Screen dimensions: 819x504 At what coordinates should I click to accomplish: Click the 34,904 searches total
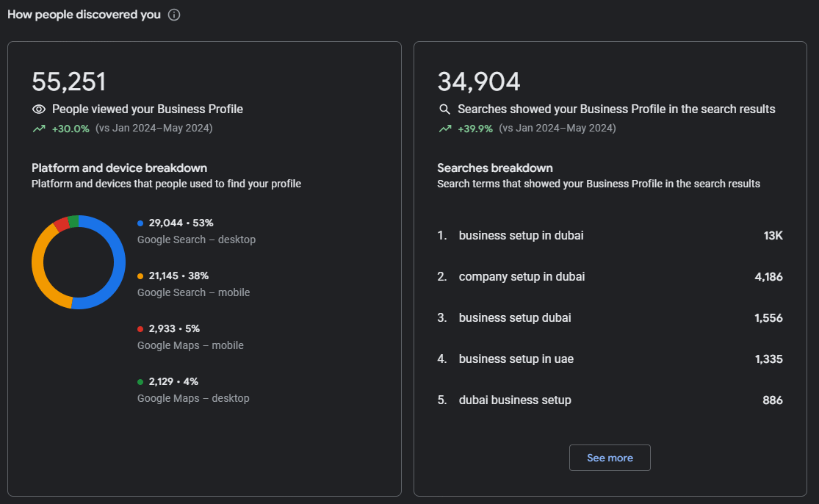[479, 82]
